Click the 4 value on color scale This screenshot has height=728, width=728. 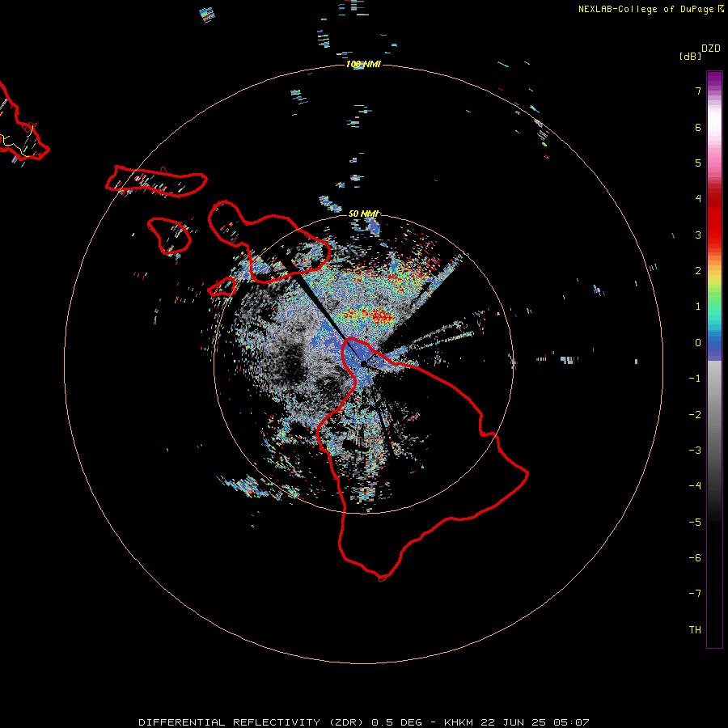pyautogui.click(x=698, y=199)
